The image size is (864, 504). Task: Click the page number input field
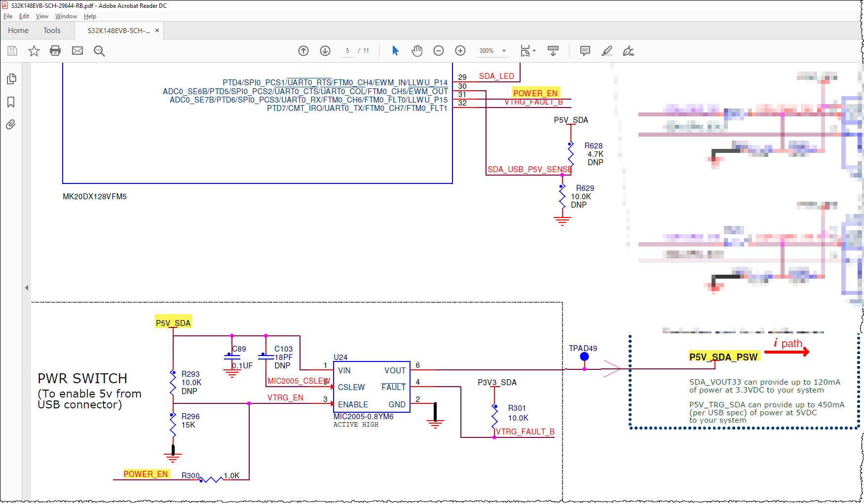point(347,51)
